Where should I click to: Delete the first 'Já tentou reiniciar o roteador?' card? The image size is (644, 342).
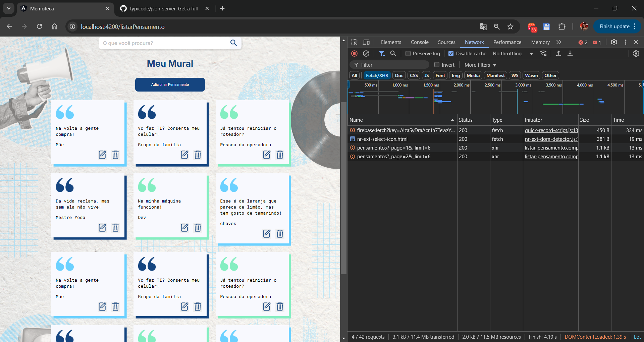(280, 155)
